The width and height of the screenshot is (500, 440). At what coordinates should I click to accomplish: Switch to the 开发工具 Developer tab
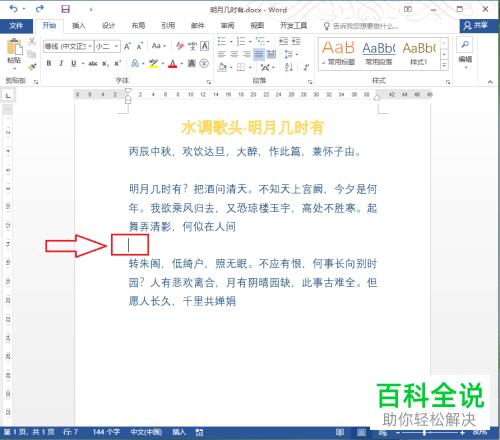click(293, 26)
